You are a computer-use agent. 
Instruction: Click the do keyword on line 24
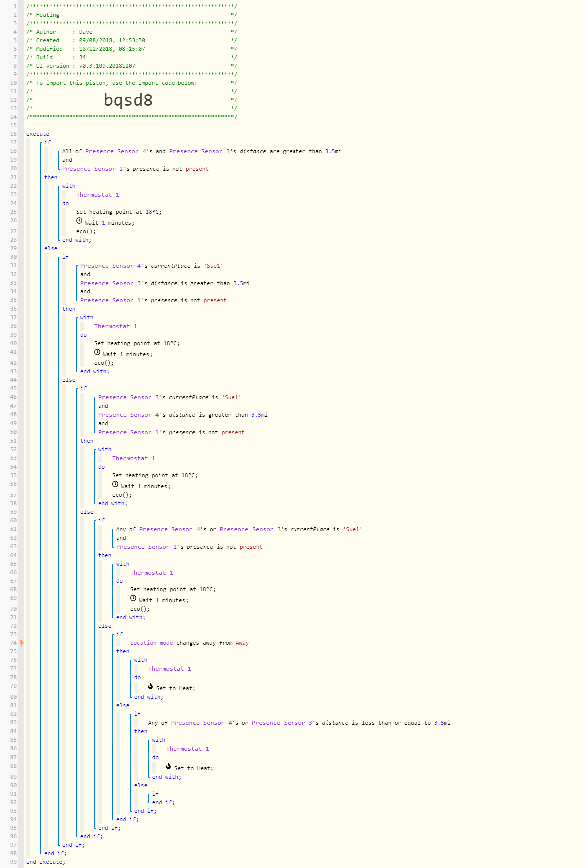(66, 203)
